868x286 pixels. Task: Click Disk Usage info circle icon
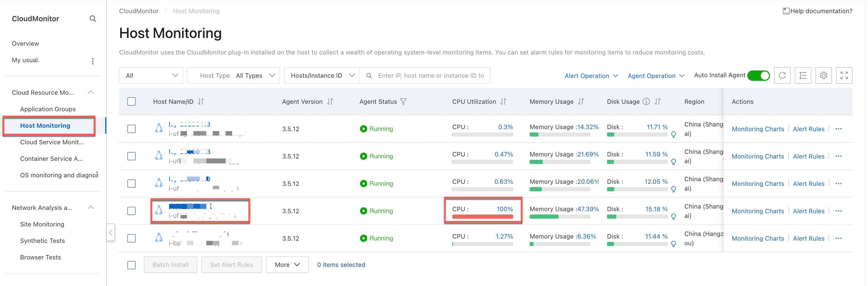646,101
